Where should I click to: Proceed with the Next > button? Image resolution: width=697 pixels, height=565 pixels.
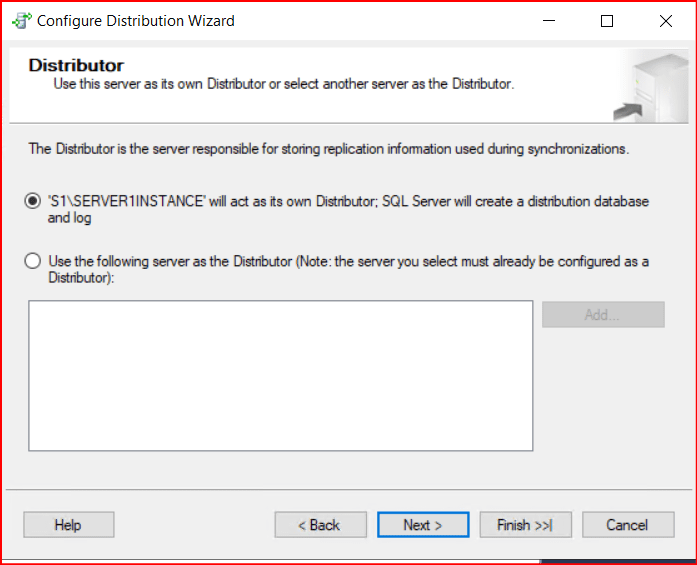[422, 525]
